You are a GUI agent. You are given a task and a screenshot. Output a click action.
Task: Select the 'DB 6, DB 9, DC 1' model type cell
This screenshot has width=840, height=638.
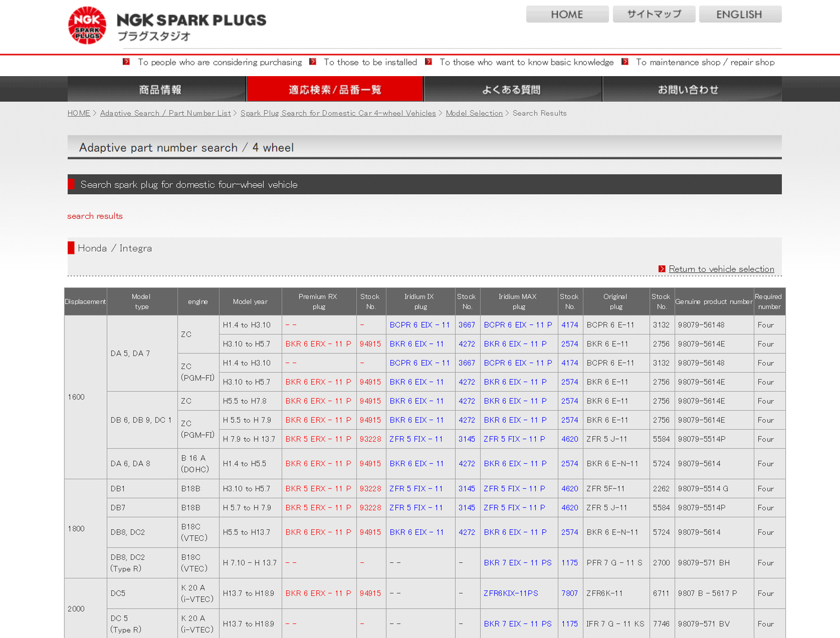tap(141, 420)
